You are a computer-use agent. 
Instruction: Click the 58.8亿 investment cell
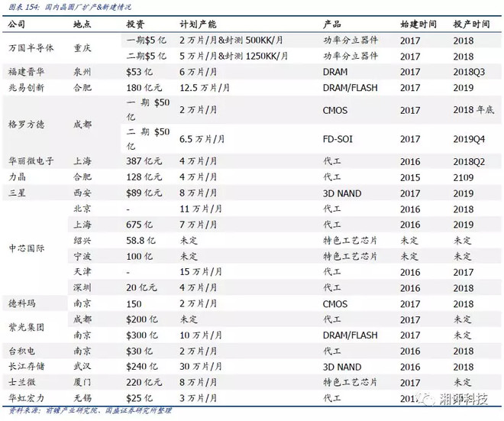tap(141, 240)
